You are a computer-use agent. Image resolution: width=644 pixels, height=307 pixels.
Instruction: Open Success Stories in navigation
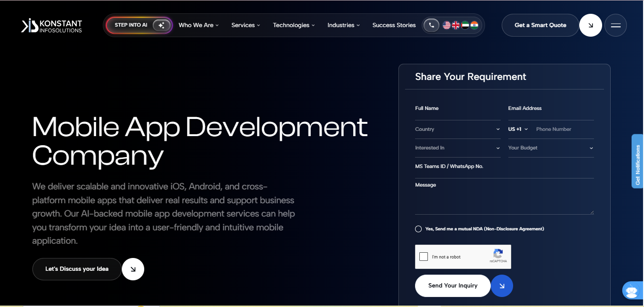(x=394, y=25)
